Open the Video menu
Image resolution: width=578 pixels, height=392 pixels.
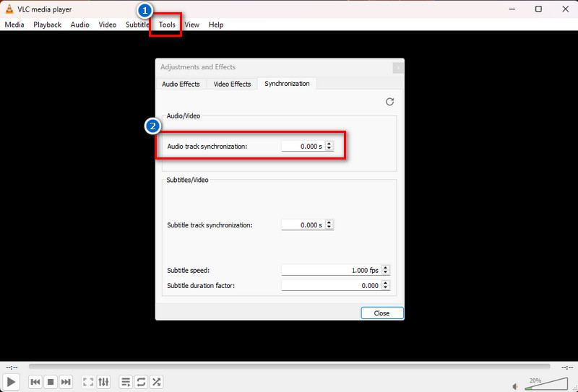click(107, 25)
